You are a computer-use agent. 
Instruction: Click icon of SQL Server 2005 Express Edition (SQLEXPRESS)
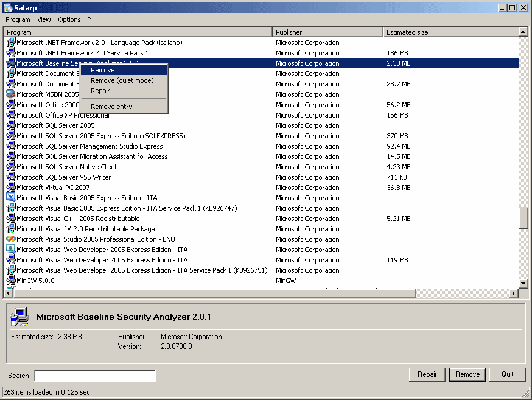tap(11, 135)
